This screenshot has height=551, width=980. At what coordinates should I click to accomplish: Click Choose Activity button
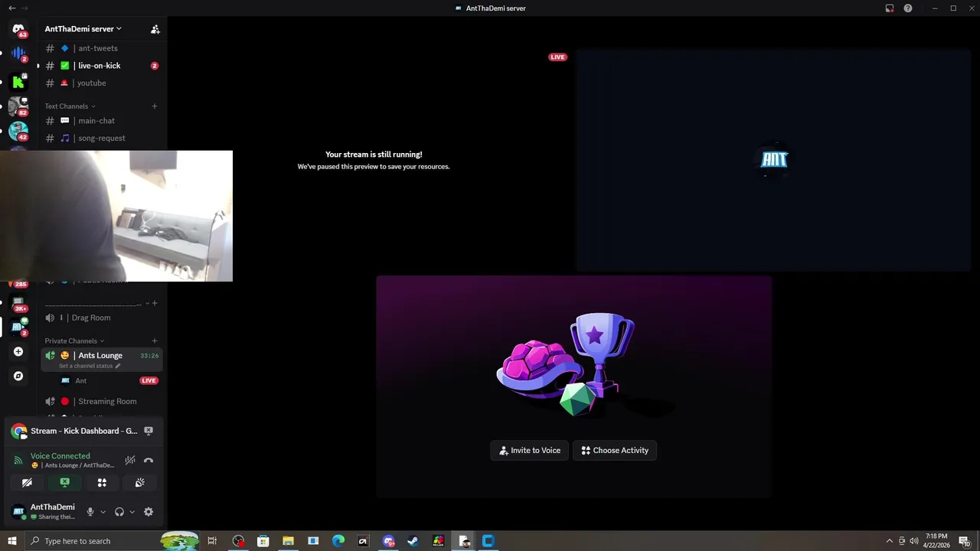(615, 450)
